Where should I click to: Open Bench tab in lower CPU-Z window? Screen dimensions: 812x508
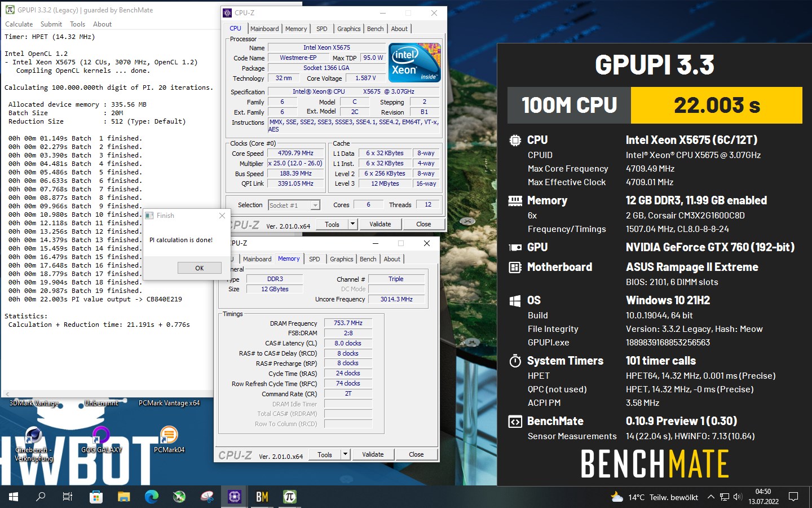368,259
